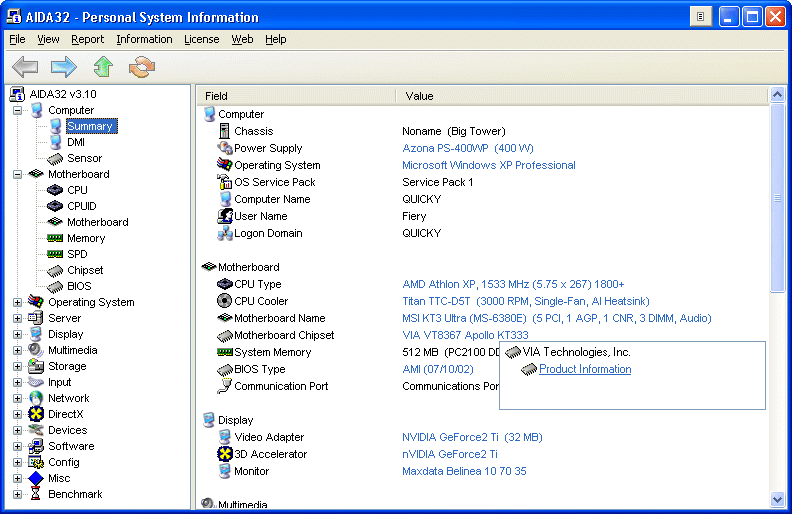Viewport: 792px width, 514px height.
Task: Collapse the Computer tree node
Action: 17,110
